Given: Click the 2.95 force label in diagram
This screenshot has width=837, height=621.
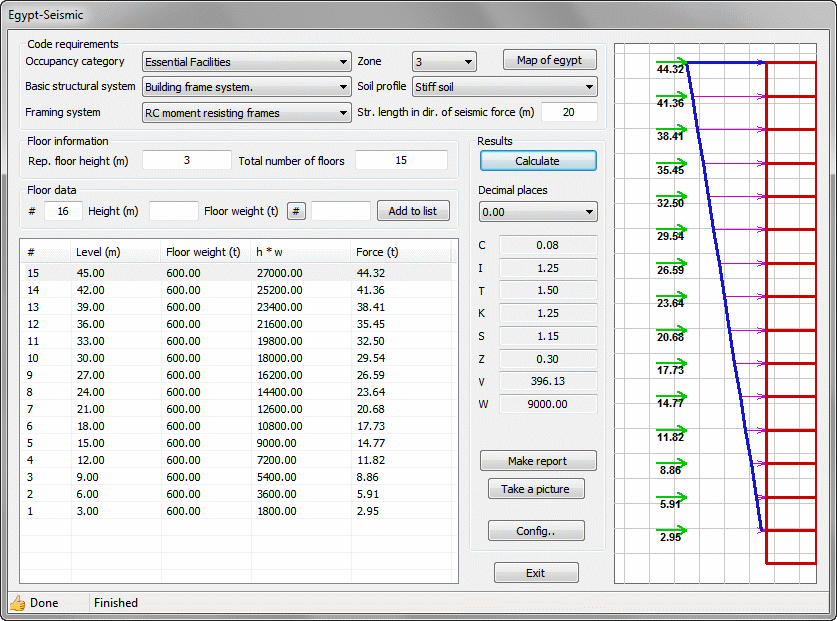Looking at the screenshot, I should (x=670, y=537).
